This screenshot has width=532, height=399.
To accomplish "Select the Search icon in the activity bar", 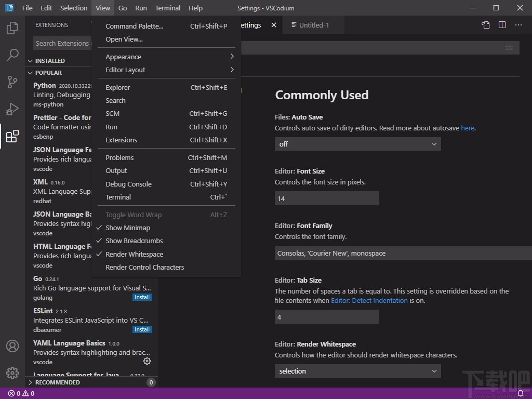I will pyautogui.click(x=12, y=55).
